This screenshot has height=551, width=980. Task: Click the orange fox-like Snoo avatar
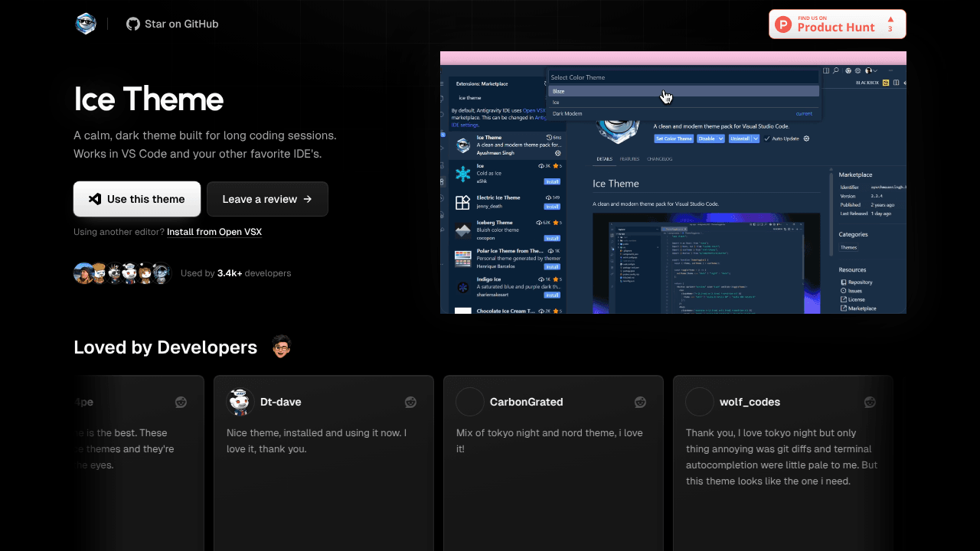coord(145,273)
